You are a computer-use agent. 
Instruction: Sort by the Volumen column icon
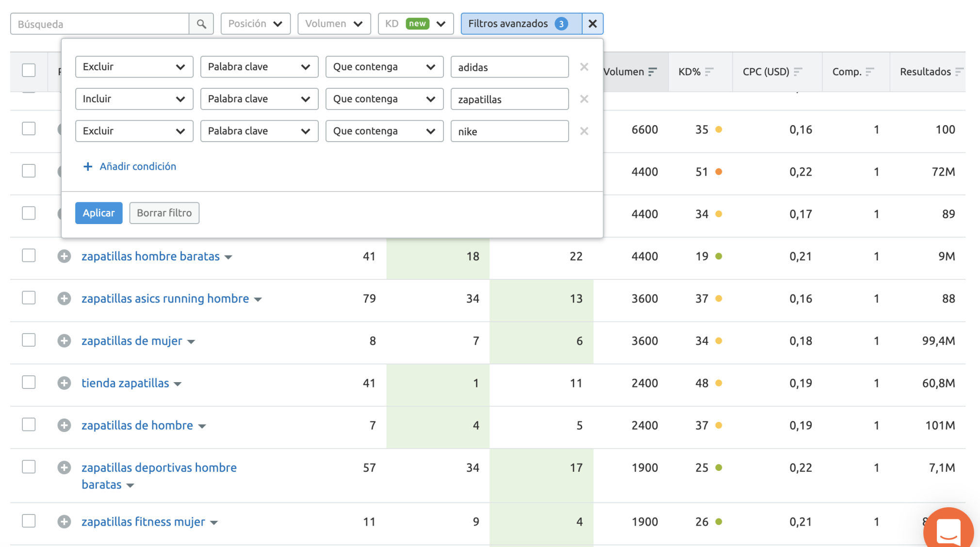coord(653,72)
